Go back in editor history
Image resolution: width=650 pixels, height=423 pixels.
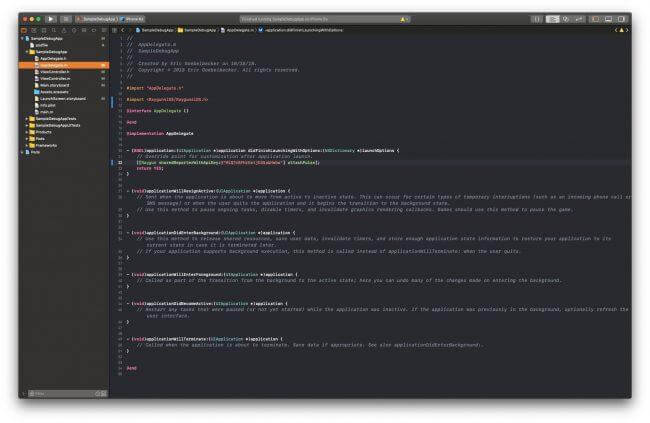(123, 30)
